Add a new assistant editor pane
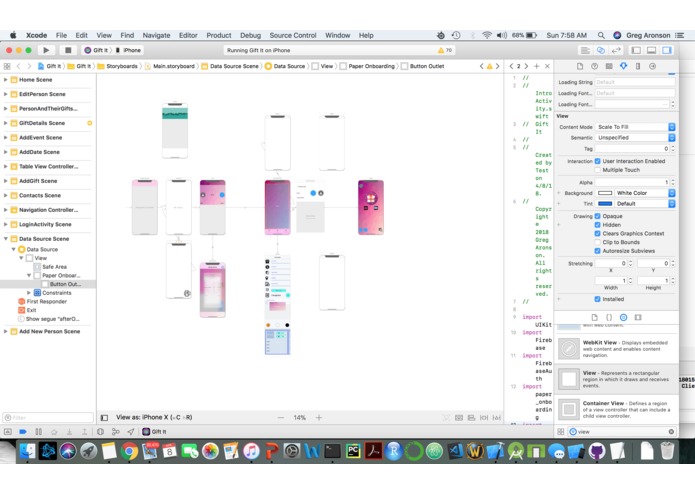This screenshot has width=695, height=494. click(x=536, y=66)
